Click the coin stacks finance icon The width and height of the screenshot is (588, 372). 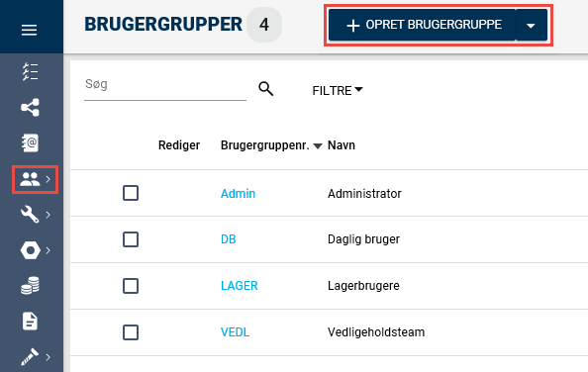(30, 286)
